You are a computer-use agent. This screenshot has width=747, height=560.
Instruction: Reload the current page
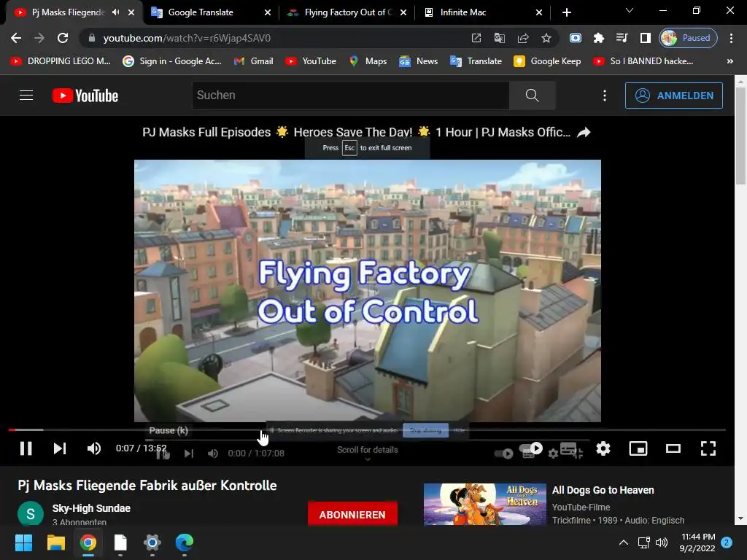63,38
